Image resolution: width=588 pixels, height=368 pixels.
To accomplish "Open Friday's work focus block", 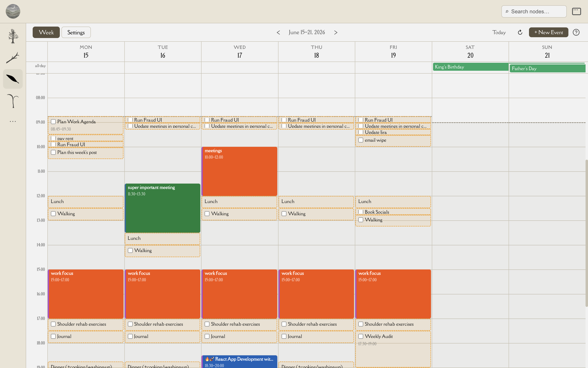I will pos(393,294).
